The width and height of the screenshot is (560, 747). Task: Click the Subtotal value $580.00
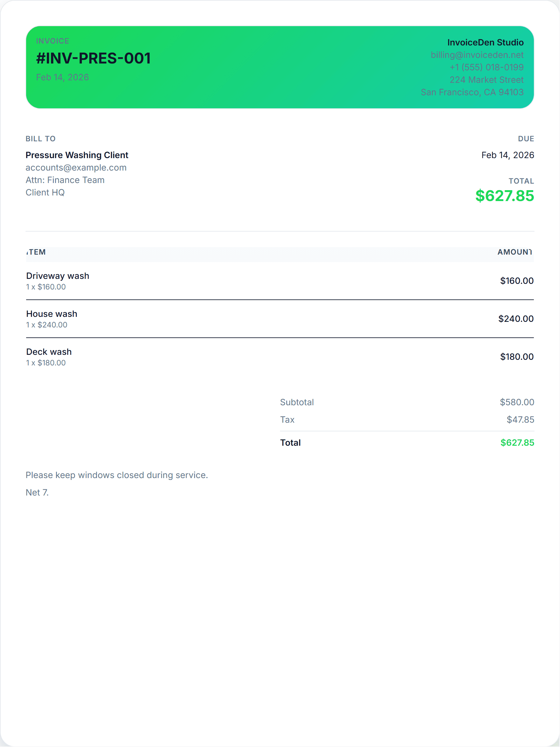[516, 402]
